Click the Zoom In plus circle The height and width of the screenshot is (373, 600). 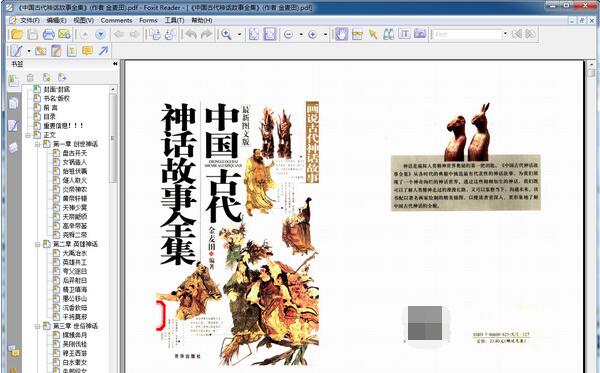tap(313, 35)
